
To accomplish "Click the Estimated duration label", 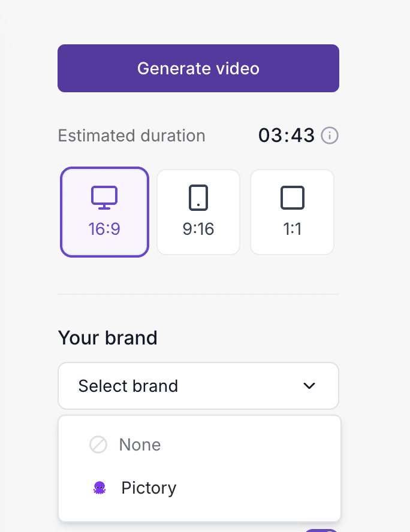I will click(131, 136).
